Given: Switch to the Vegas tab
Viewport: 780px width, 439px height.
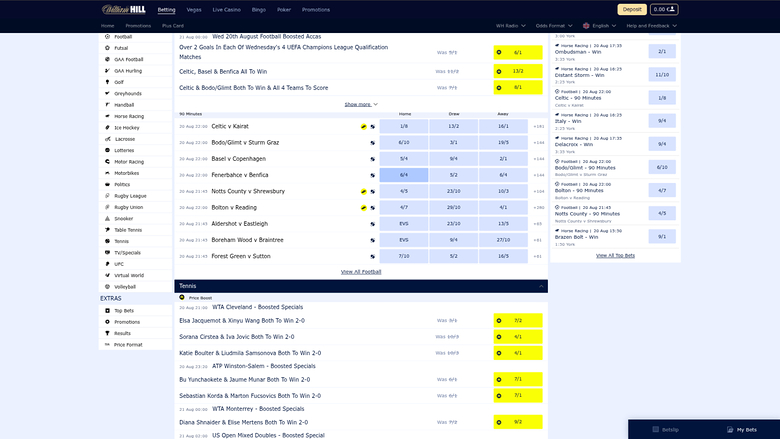Looking at the screenshot, I should [x=194, y=9].
